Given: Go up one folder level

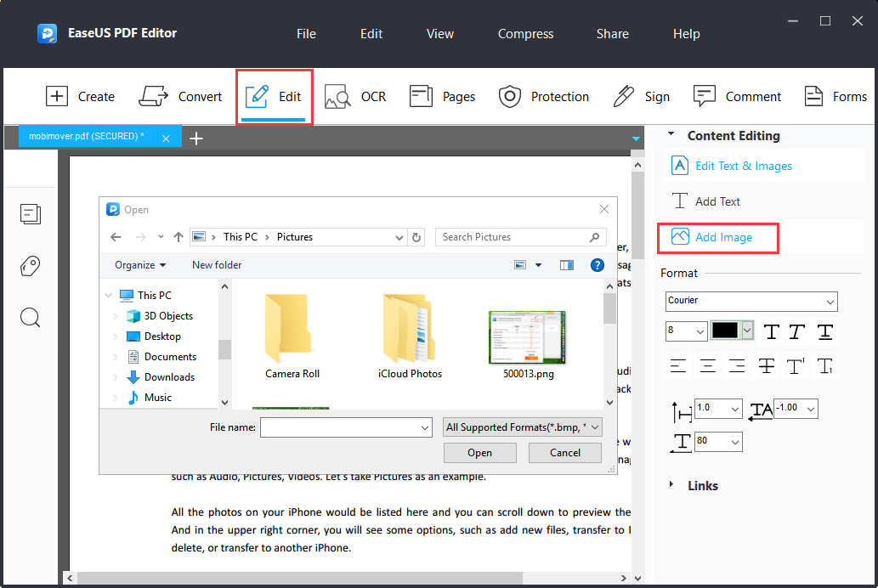Looking at the screenshot, I should pyautogui.click(x=178, y=237).
